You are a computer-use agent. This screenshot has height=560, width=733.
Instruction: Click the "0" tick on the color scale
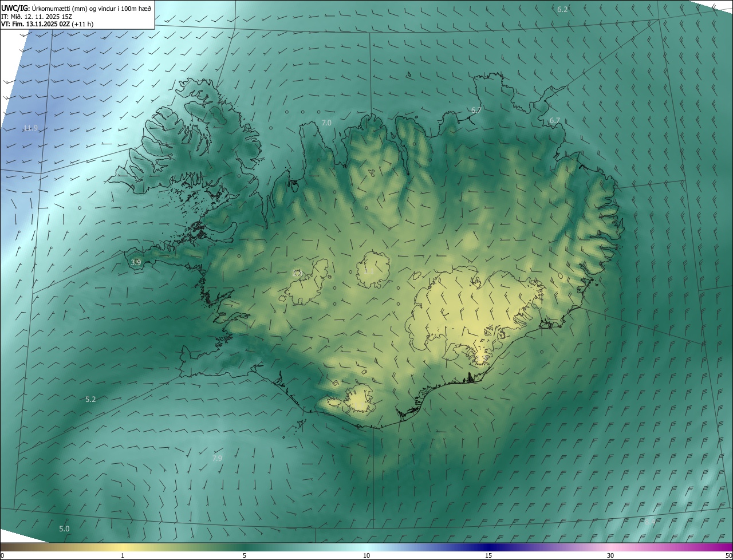click(2, 555)
